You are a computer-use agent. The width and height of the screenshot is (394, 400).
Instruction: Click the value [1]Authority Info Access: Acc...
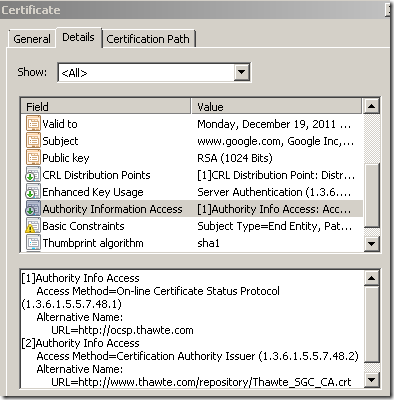point(274,209)
